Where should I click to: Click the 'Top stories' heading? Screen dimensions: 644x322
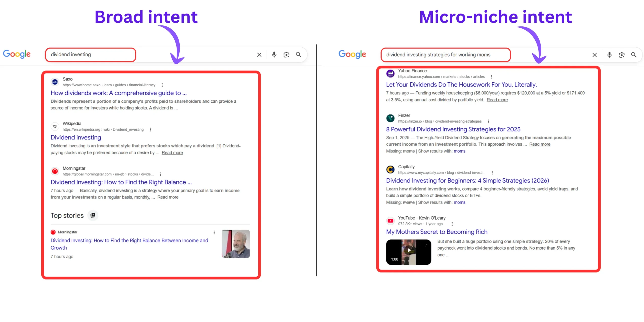point(67,216)
